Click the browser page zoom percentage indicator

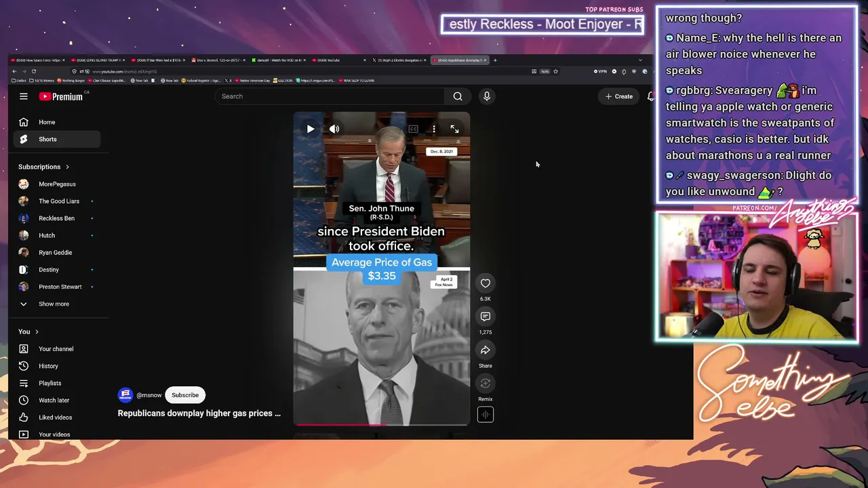(x=545, y=71)
